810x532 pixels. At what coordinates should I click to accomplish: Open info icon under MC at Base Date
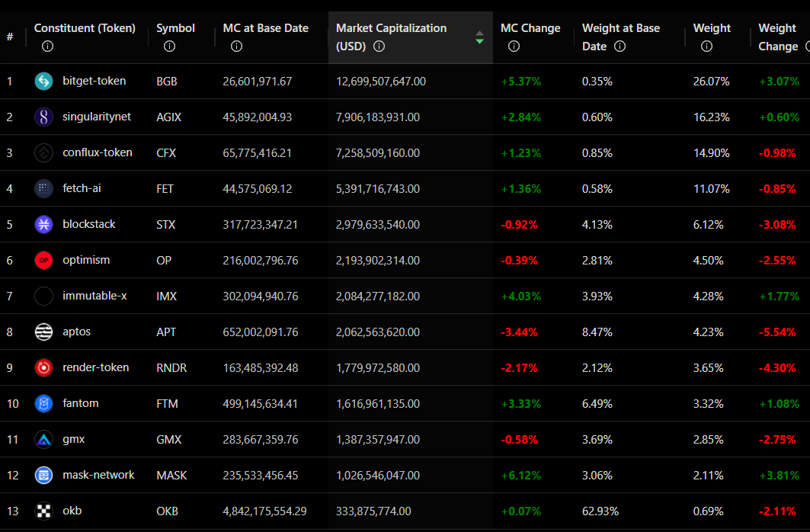(236, 46)
